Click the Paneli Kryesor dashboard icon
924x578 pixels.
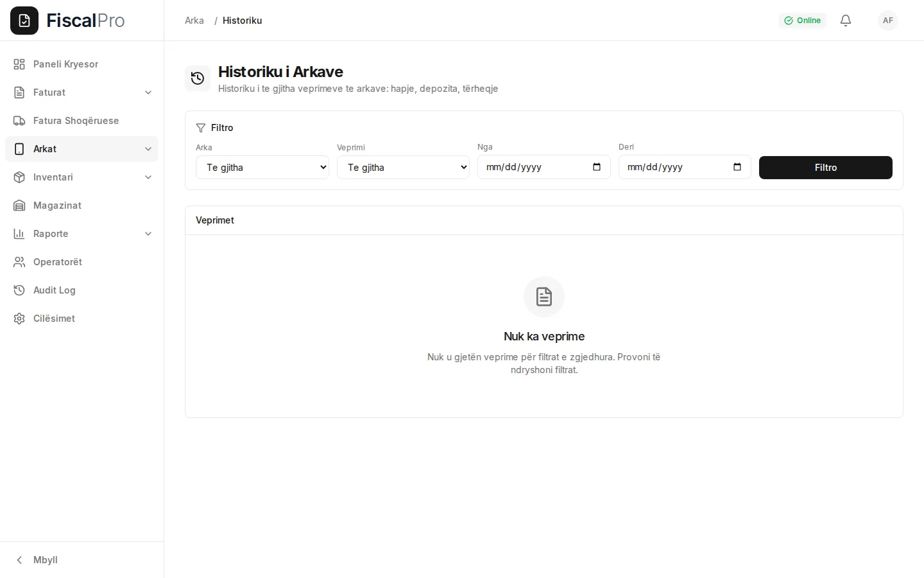tap(19, 64)
